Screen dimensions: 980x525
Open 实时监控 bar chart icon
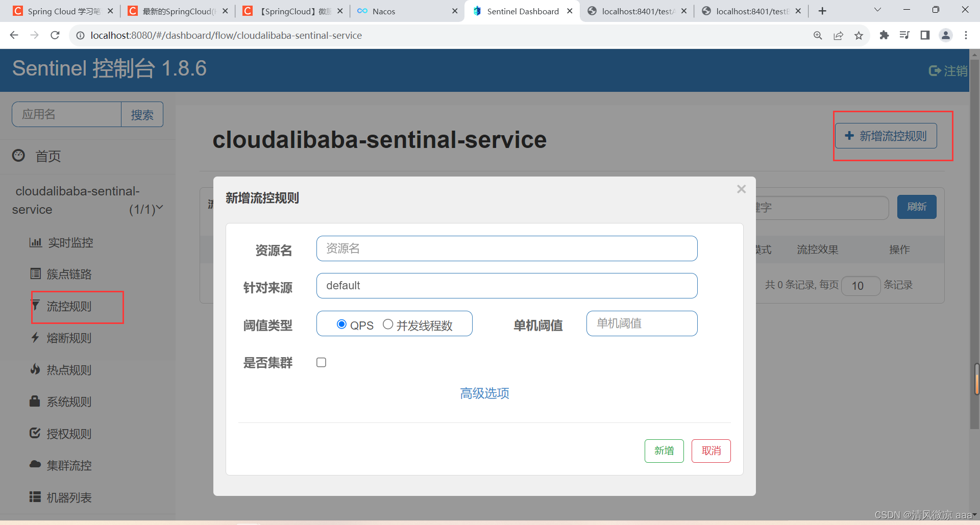pos(35,242)
